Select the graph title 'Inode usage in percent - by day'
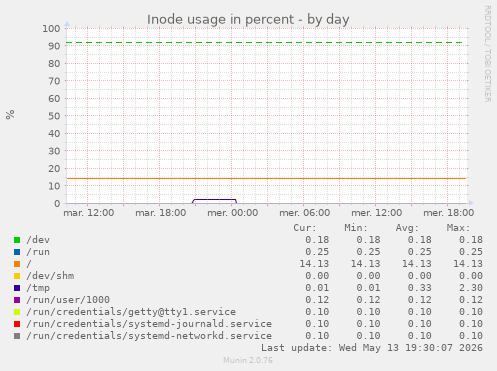Viewport: 497px width, 371px height. pos(248,20)
